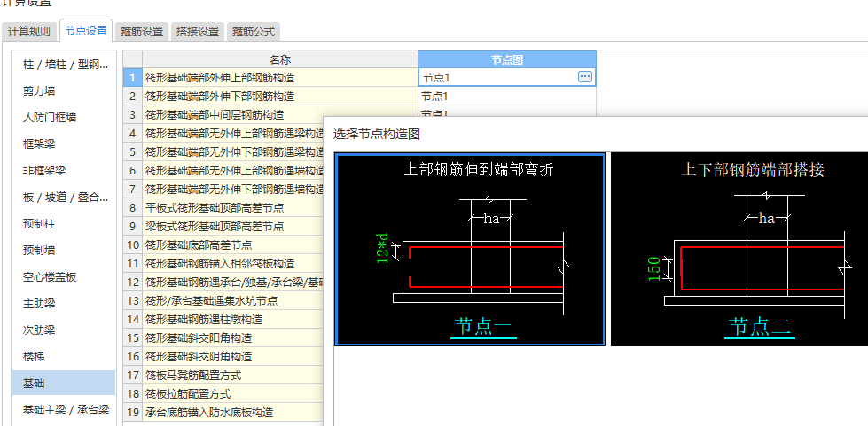Select row 筏形基础钢筋锚入相邻筏板构造
868x426 pixels.
233,263
